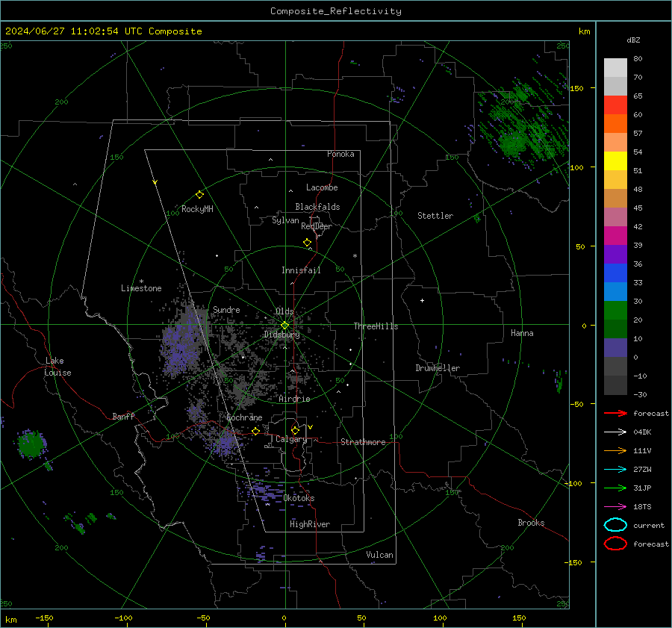Click the Limestone label
Screen dimensions: 672x628
[141, 288]
